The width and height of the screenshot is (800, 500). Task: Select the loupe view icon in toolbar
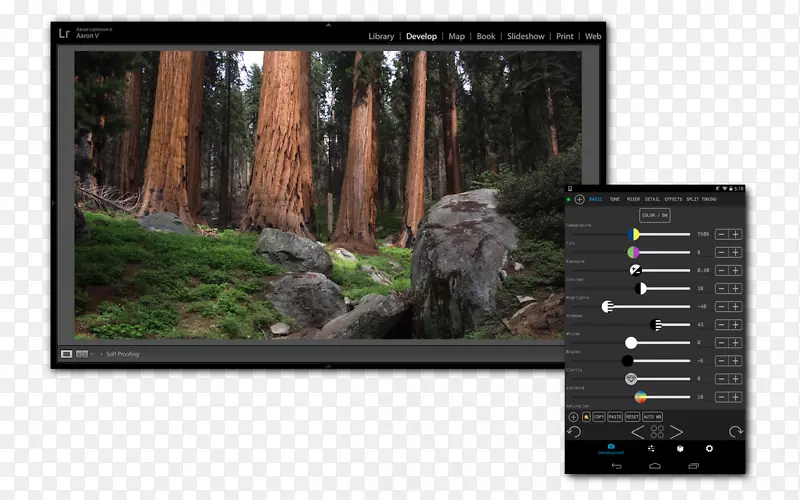click(x=67, y=354)
